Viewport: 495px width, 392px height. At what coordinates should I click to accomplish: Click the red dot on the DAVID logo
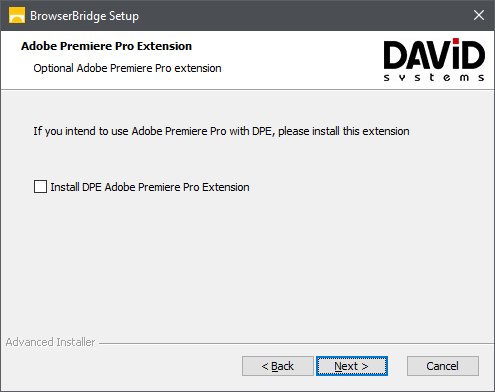coord(456,41)
